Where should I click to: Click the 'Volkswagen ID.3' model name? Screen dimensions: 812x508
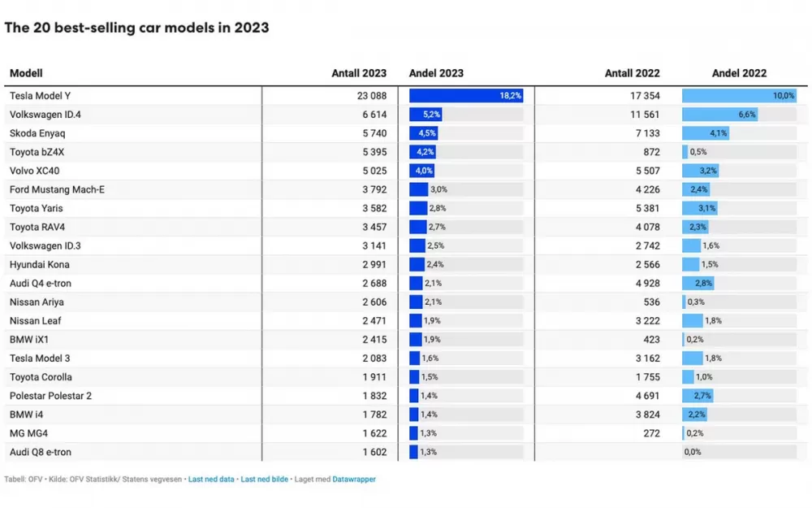click(x=45, y=245)
